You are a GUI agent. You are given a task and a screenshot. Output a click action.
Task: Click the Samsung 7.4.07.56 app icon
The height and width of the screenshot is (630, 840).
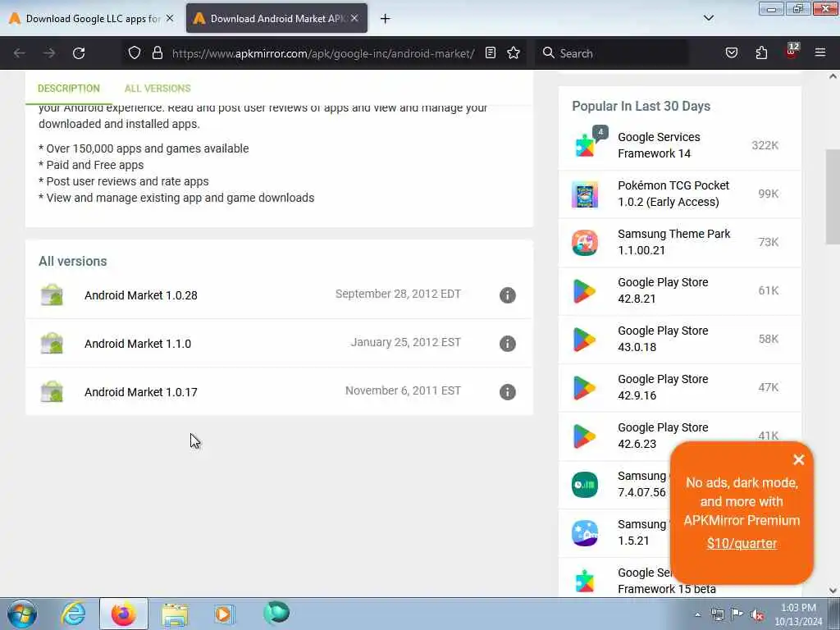pyautogui.click(x=585, y=484)
